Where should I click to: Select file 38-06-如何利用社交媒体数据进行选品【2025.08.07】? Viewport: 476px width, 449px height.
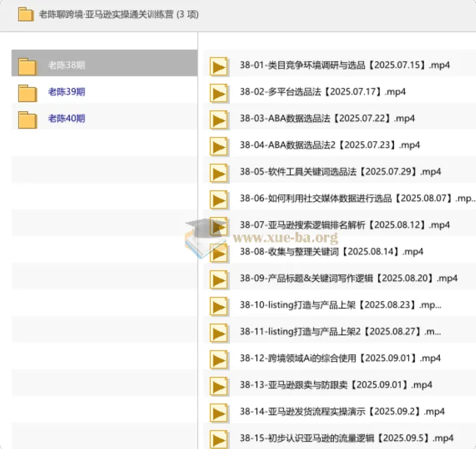(357, 199)
